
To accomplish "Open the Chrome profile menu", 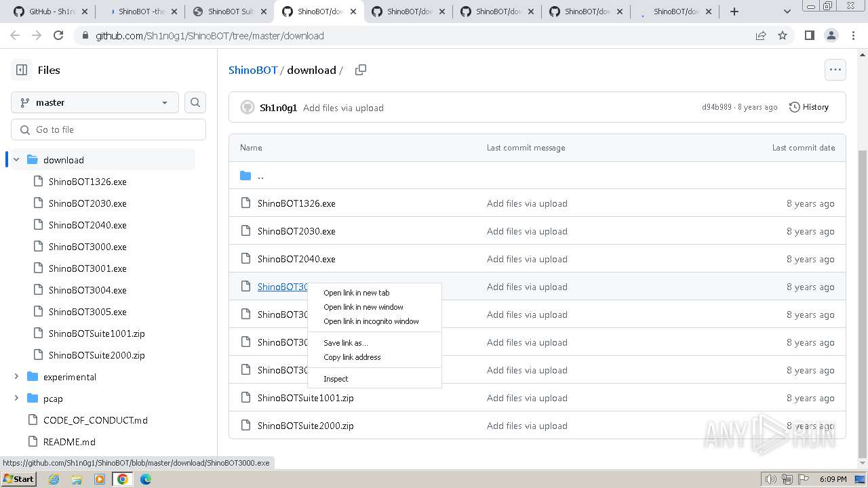I will pos(831,36).
